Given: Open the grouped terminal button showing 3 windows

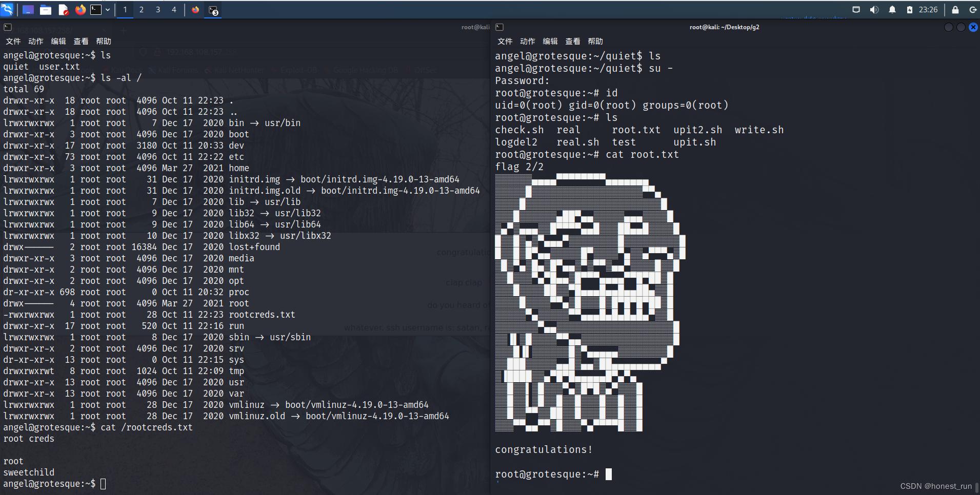Looking at the screenshot, I should coord(212,9).
